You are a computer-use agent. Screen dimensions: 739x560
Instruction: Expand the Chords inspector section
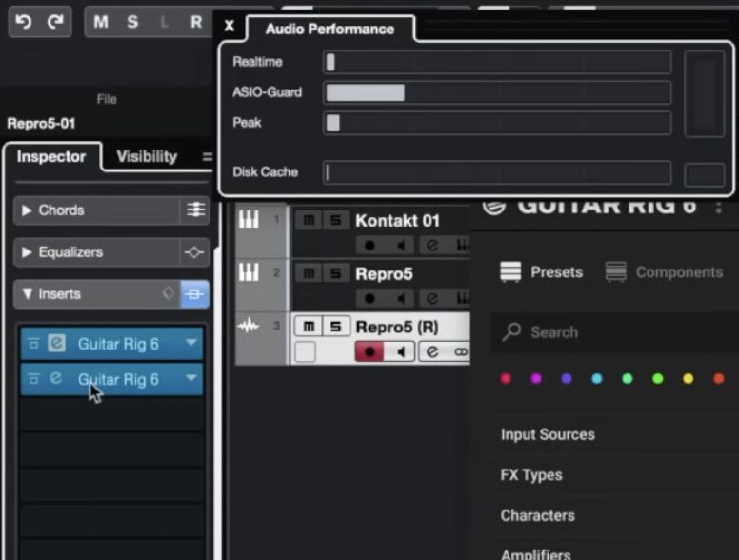[27, 210]
